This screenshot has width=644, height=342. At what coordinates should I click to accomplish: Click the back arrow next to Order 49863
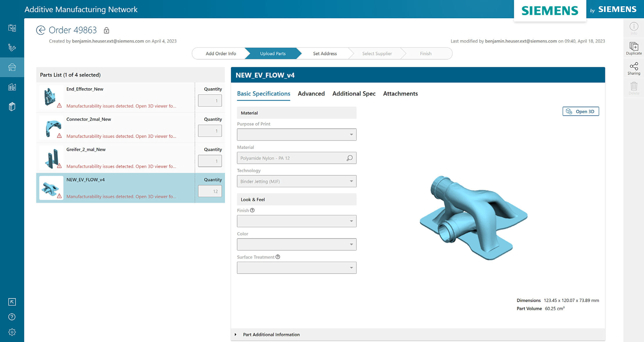tap(41, 30)
